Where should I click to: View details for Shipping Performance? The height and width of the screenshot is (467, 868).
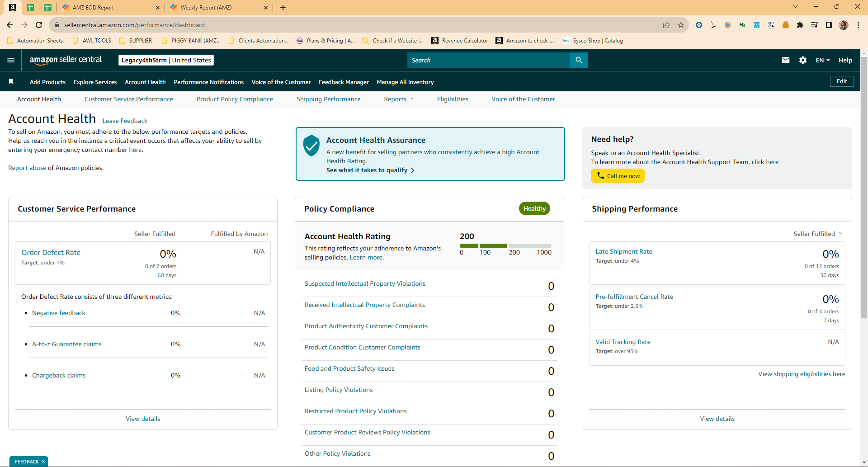717,419
